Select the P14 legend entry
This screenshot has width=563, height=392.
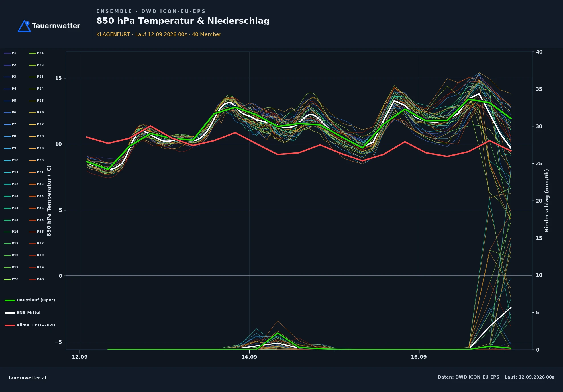point(11,208)
